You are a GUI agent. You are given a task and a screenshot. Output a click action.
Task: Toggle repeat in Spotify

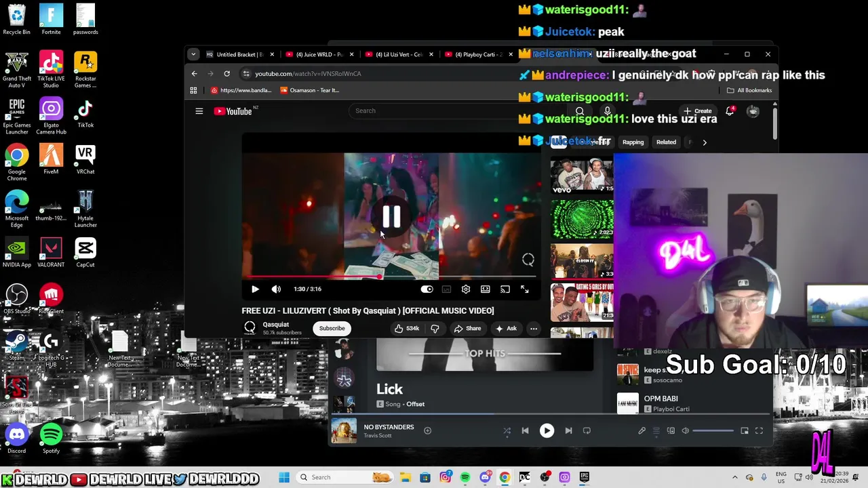coord(587,430)
